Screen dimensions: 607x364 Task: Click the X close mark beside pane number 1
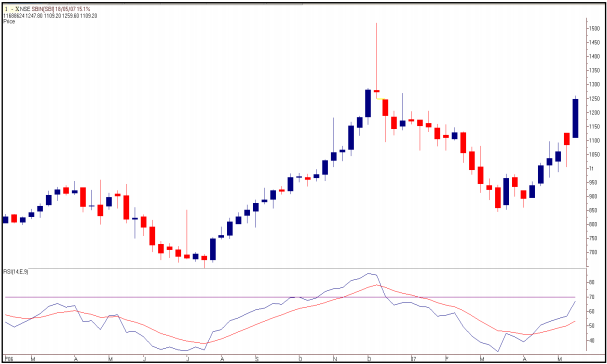16,9
